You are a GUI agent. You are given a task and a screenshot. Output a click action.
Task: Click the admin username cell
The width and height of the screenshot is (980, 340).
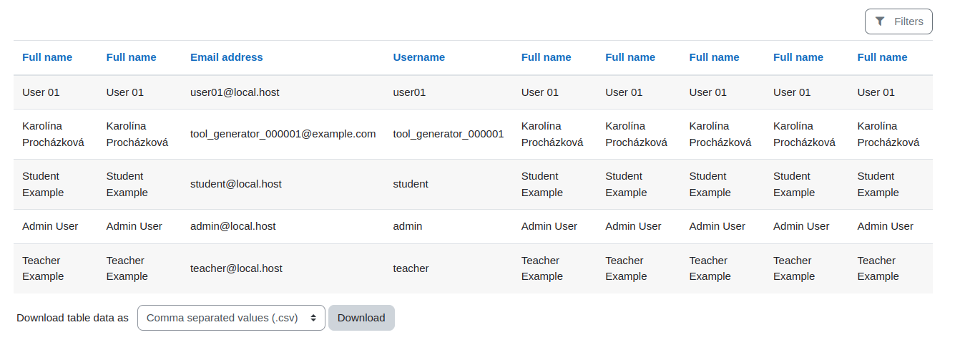(408, 226)
